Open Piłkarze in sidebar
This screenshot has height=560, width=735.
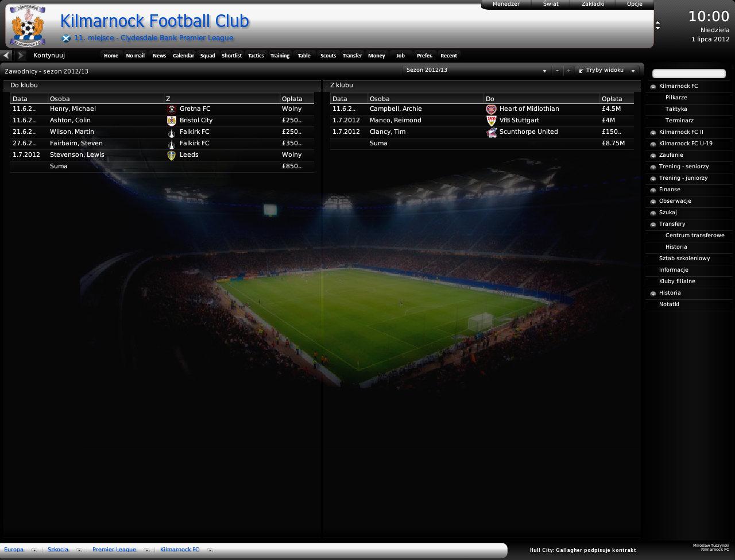coord(676,98)
